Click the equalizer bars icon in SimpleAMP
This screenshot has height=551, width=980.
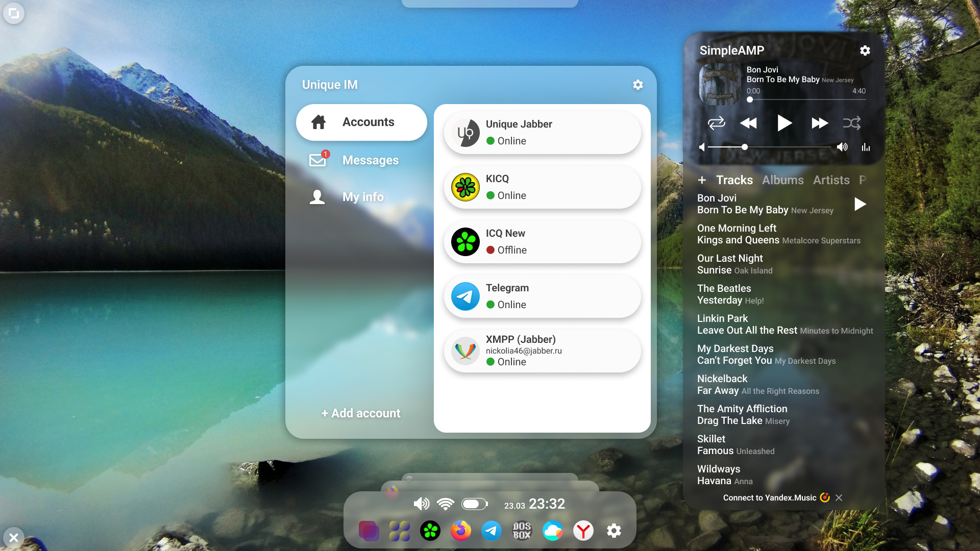coord(866,147)
